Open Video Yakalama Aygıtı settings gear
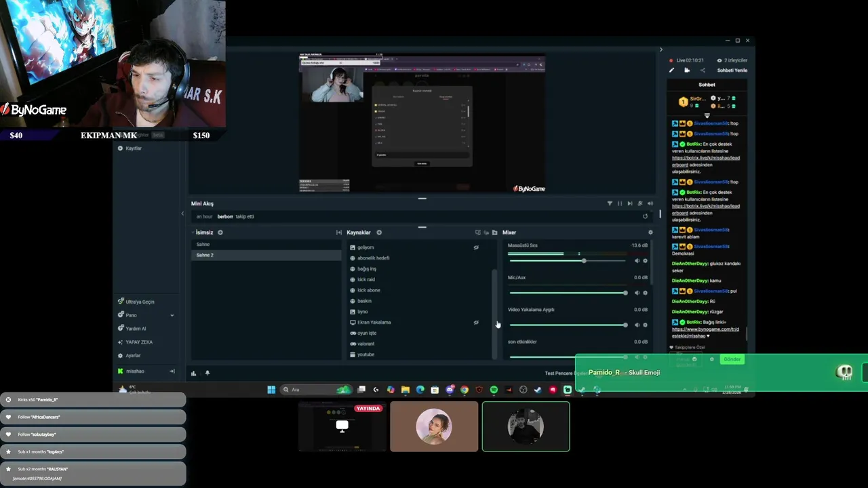Viewport: 868px width, 488px height. point(645,325)
